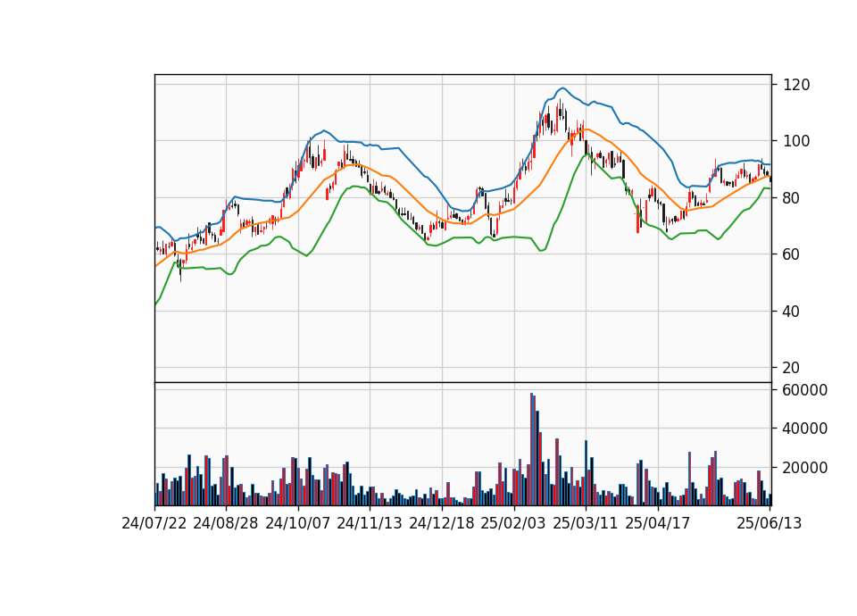This screenshot has width=857, height=616.
Task: Click the 100 price axis label
Action: pyautogui.click(x=797, y=141)
